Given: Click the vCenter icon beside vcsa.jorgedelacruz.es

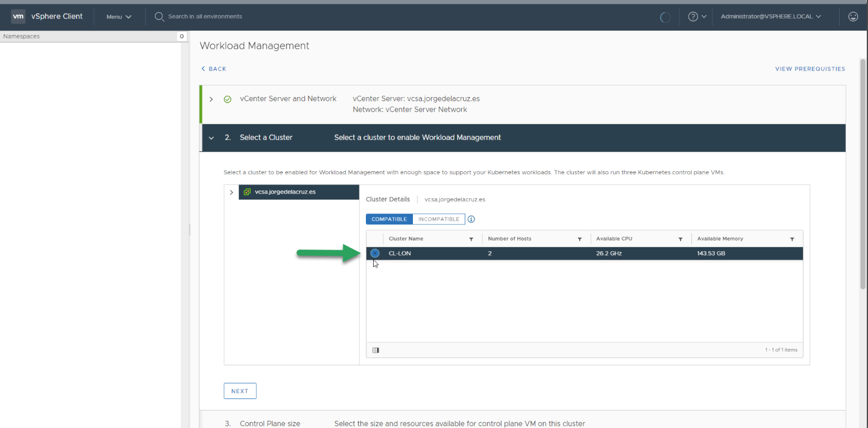Looking at the screenshot, I should coord(247,192).
